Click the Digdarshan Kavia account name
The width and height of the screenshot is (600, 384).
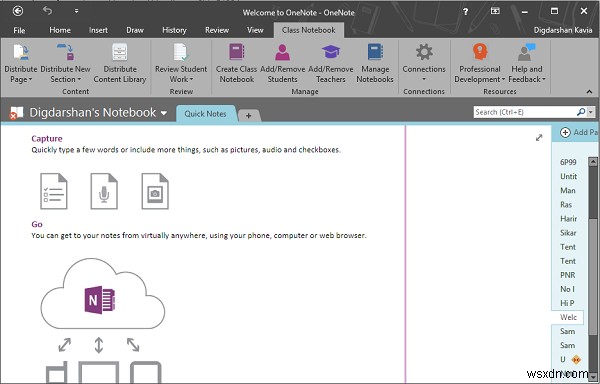pyautogui.click(x=563, y=30)
